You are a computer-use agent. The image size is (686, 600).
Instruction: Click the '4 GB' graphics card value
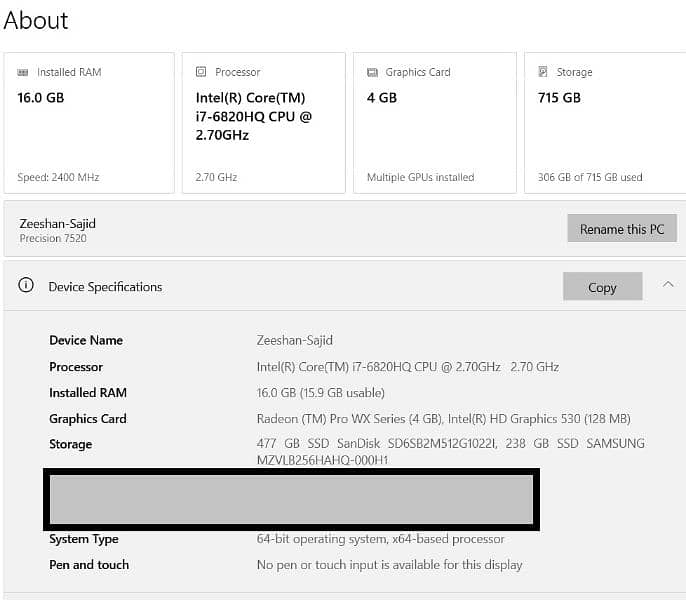[382, 98]
